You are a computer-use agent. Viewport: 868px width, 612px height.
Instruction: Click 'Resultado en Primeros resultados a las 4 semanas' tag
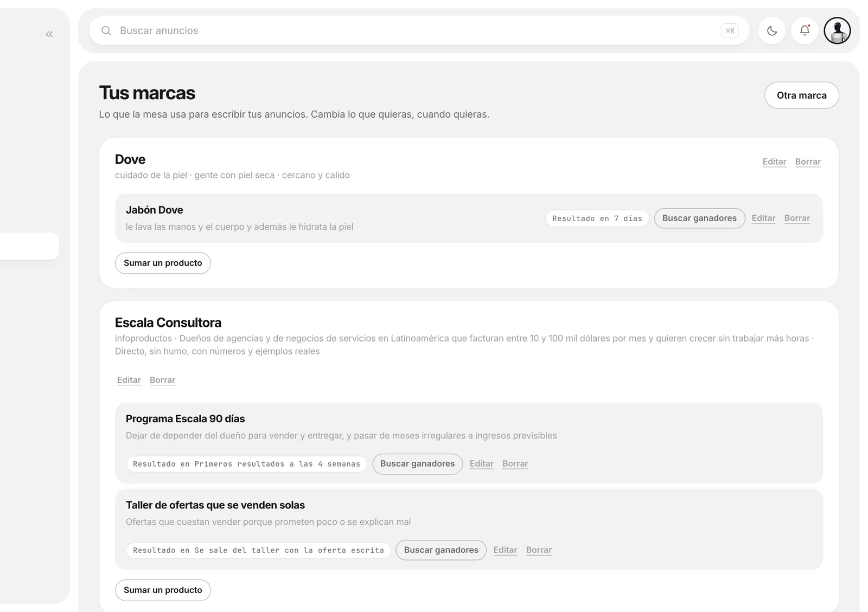(x=246, y=464)
